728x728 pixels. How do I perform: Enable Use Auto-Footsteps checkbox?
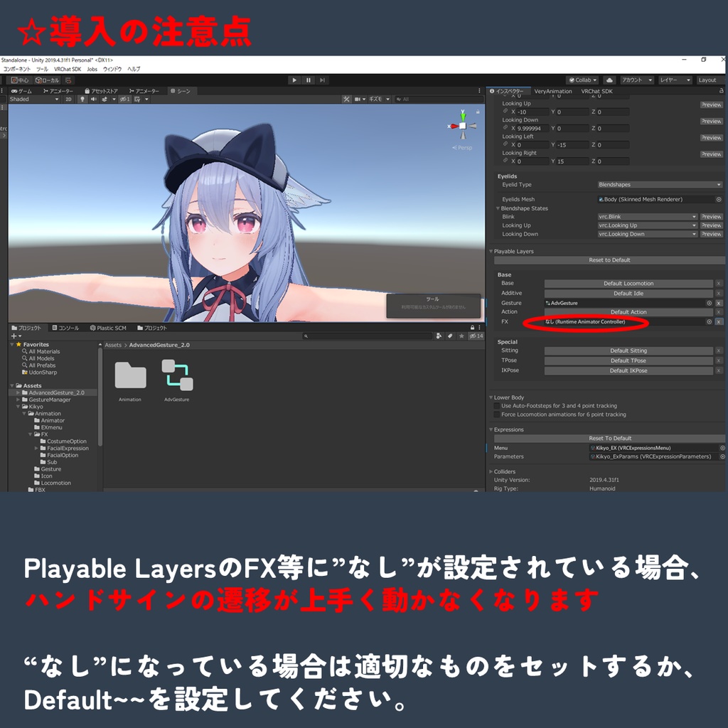coord(497,406)
